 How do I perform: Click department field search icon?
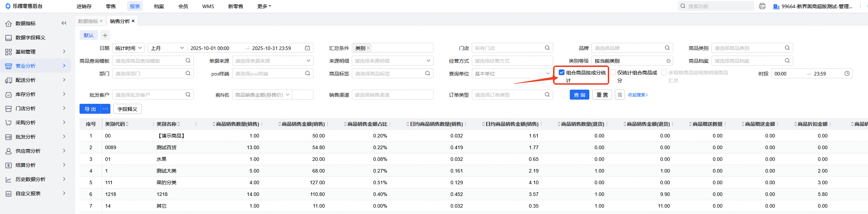pyautogui.click(x=188, y=73)
